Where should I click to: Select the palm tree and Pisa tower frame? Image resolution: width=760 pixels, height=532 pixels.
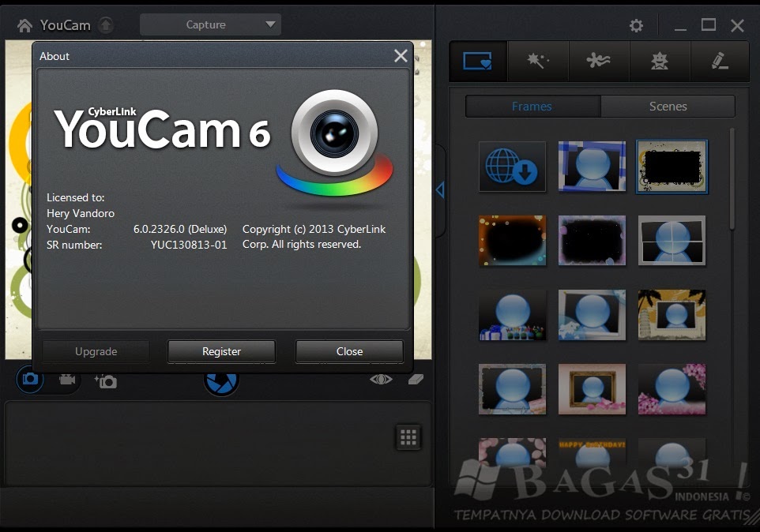click(x=672, y=315)
